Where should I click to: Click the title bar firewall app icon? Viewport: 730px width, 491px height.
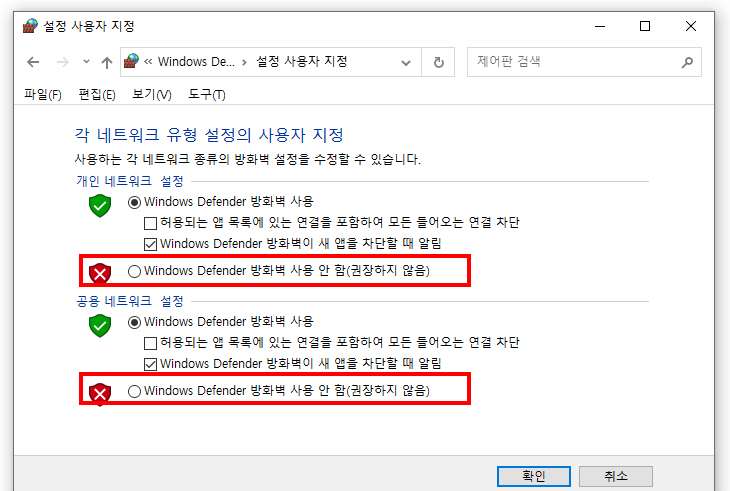pyautogui.click(x=30, y=26)
